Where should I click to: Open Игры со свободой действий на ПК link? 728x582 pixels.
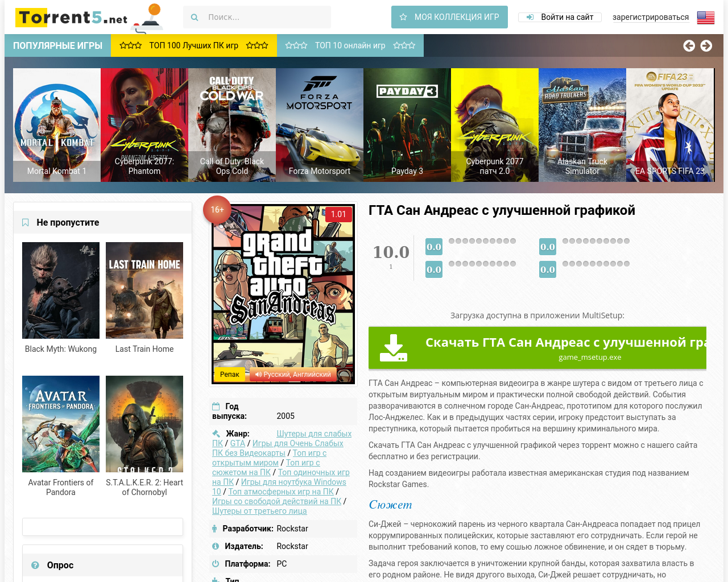point(277,501)
